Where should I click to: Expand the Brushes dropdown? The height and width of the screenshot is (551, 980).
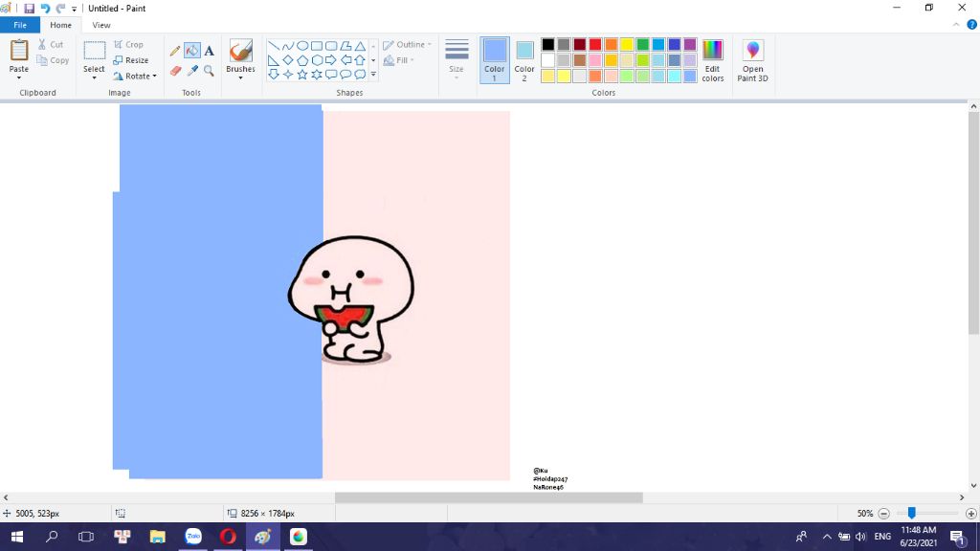[x=240, y=77]
